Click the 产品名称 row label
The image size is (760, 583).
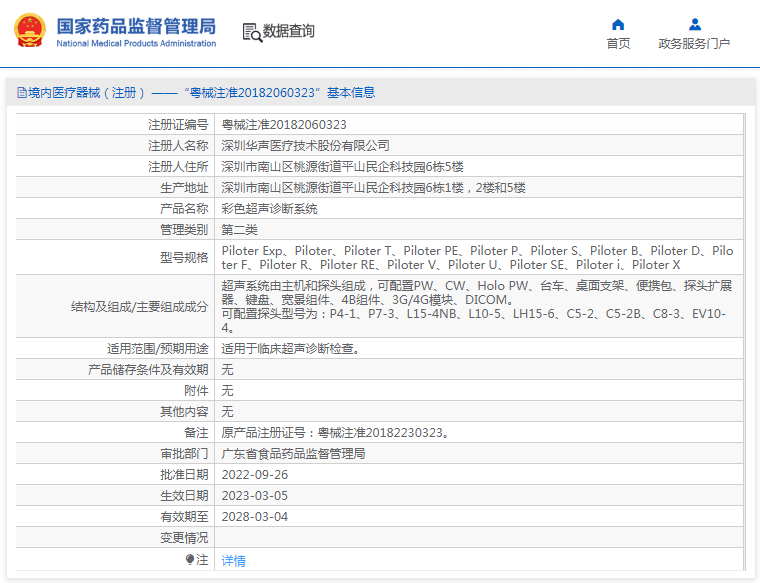click(x=184, y=209)
